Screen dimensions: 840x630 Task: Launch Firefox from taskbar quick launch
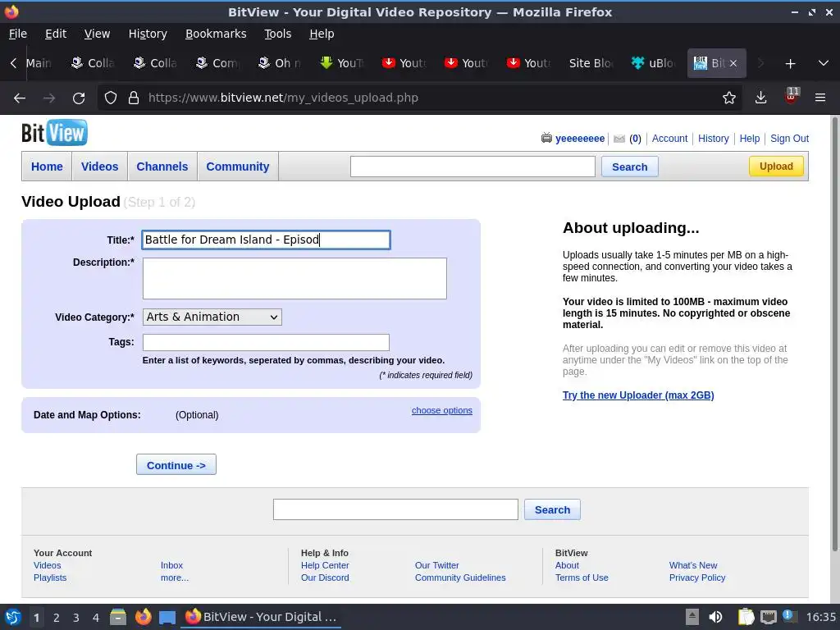coord(143,617)
